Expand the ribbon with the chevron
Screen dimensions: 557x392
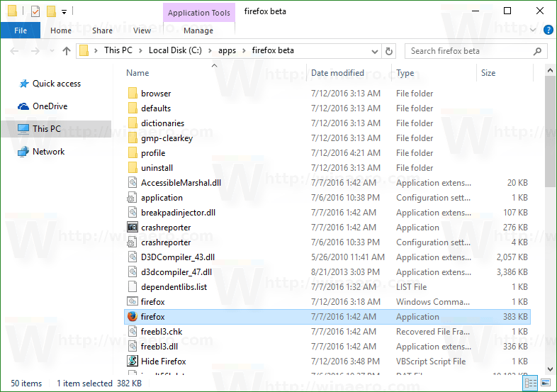(x=533, y=30)
